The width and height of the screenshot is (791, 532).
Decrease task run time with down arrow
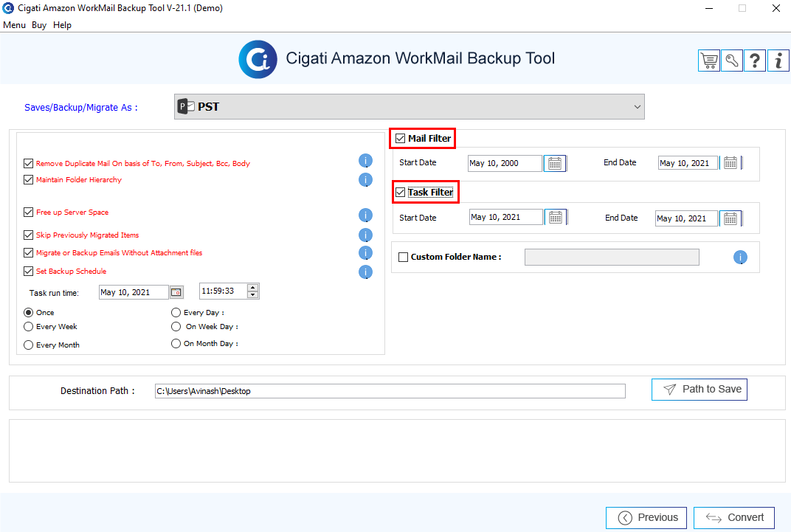(253, 294)
